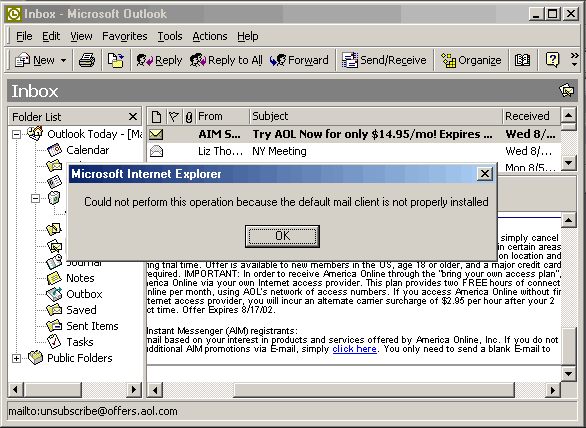This screenshot has width=586, height=428.
Task: Click the Public Folders icon
Action: pos(36,358)
